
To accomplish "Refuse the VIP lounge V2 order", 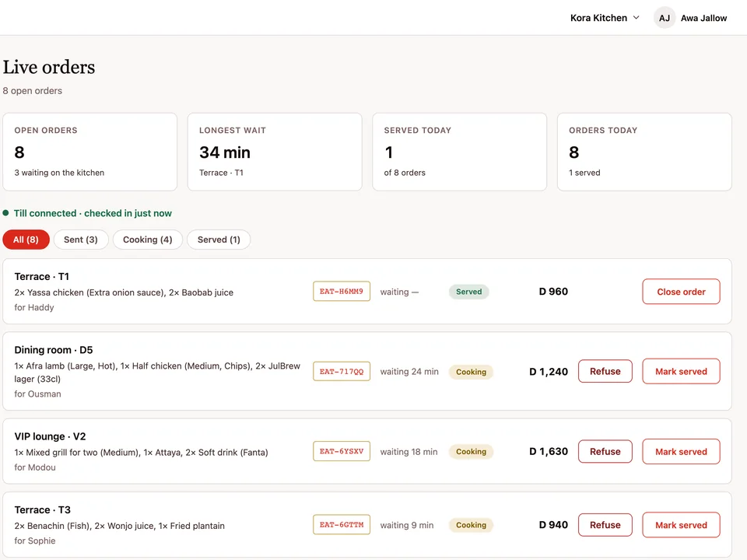I will [x=605, y=451].
